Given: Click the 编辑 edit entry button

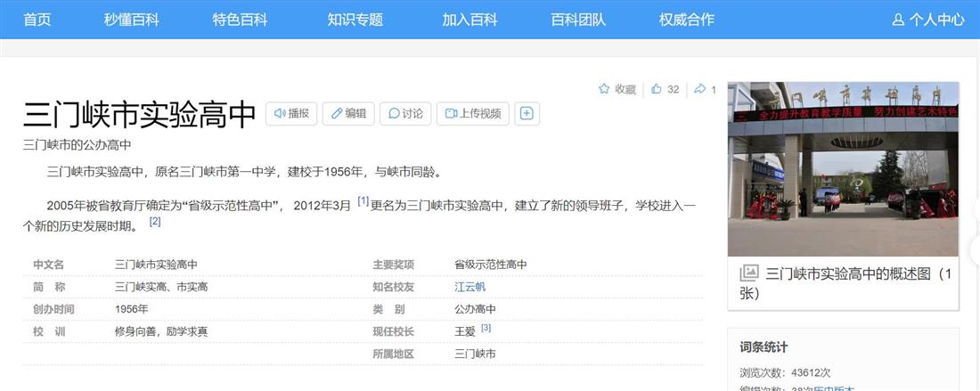Looking at the screenshot, I should point(348,114).
